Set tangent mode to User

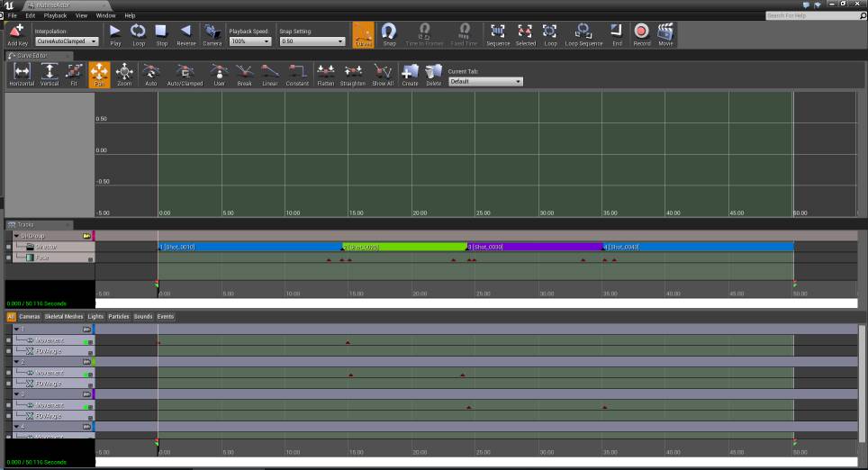click(219, 75)
